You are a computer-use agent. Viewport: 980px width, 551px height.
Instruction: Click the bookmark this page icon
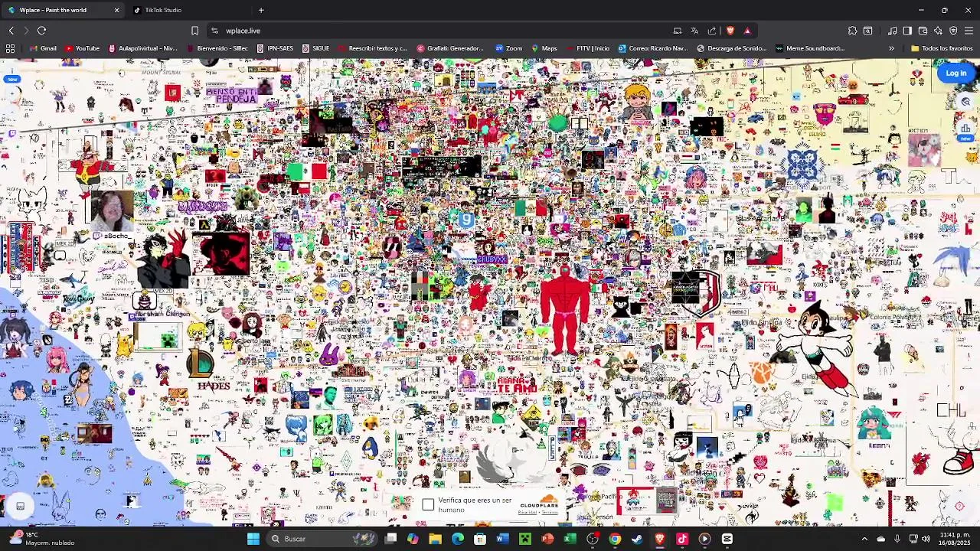pyautogui.click(x=194, y=31)
